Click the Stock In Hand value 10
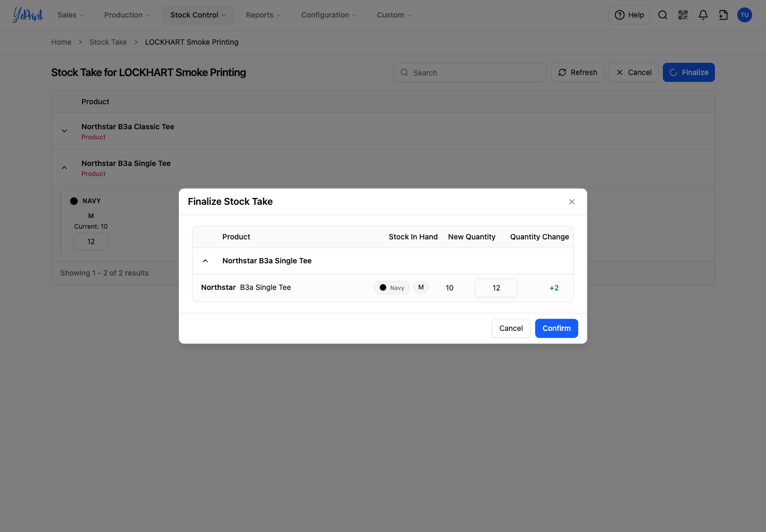 coord(449,288)
